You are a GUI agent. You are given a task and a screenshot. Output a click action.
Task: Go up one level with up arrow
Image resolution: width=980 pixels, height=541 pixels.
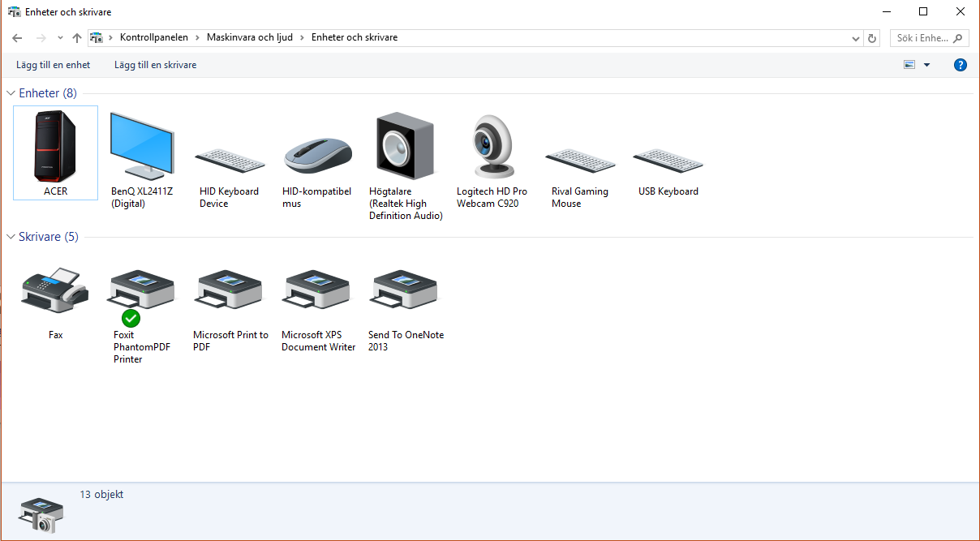click(x=77, y=38)
